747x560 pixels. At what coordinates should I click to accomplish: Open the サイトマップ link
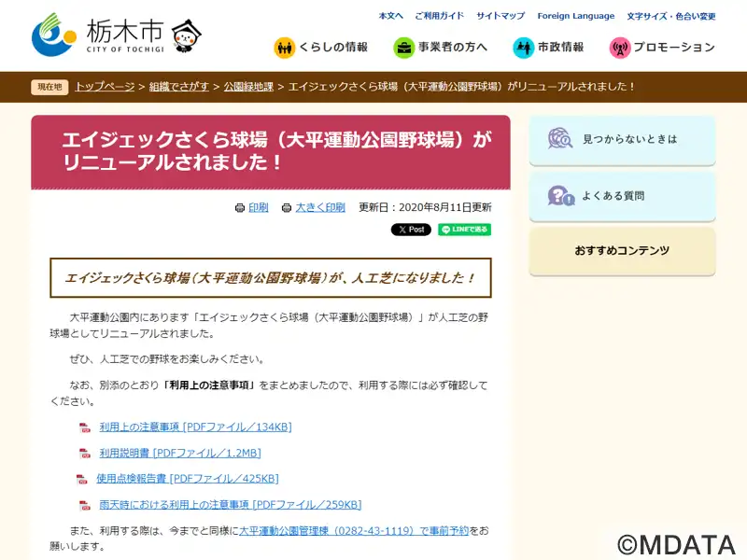coord(500,16)
